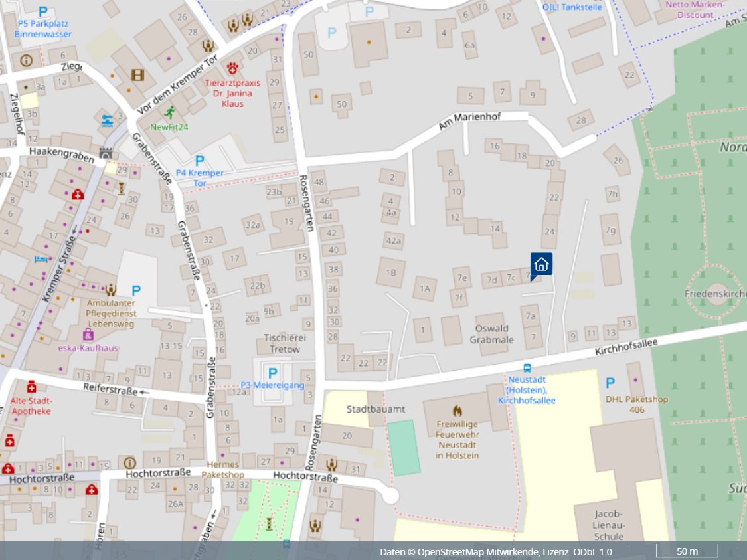
Task: Click the NewFit24 running figure icon
Action: pyautogui.click(x=171, y=112)
